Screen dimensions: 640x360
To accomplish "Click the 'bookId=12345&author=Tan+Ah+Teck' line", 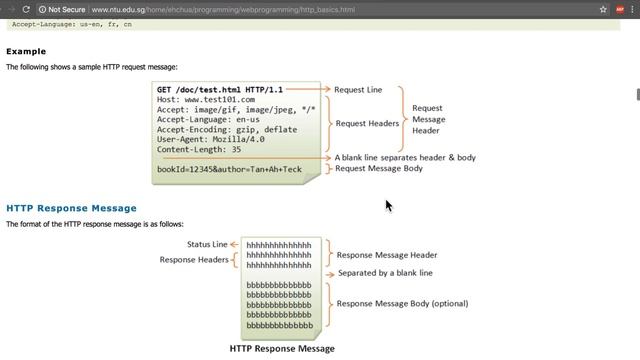I will [229, 169].
